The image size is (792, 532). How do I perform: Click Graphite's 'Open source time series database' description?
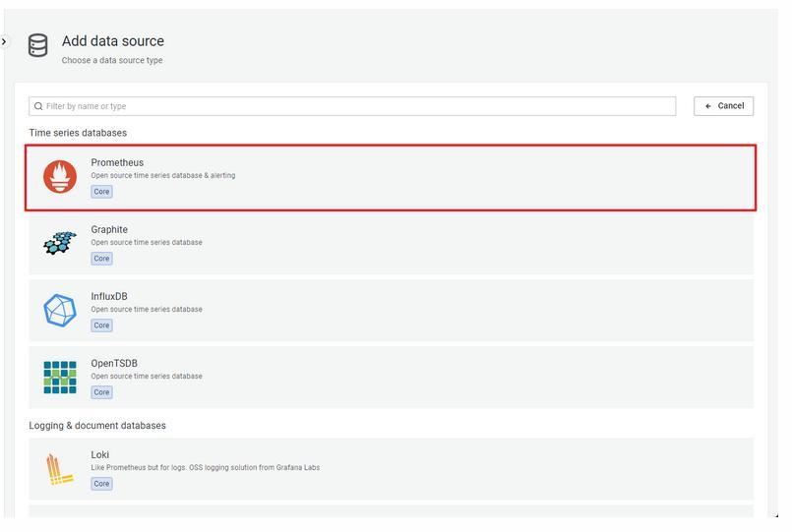pos(147,242)
